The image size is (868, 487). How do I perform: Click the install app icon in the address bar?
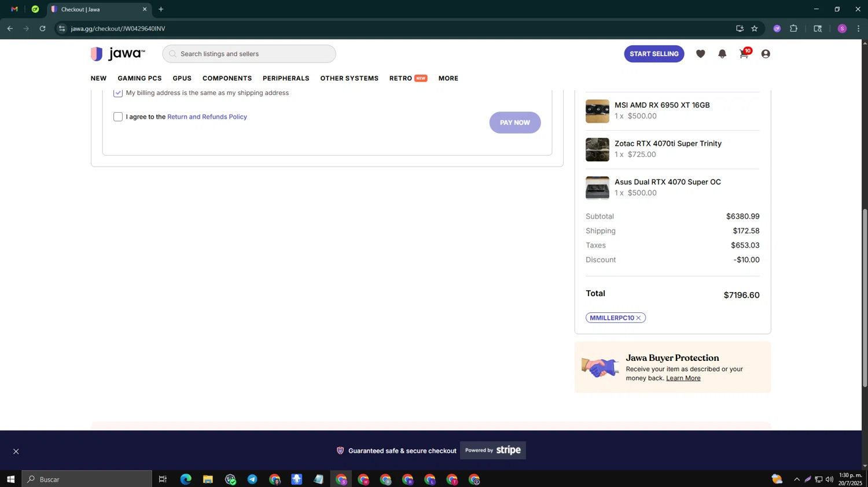[x=740, y=28]
